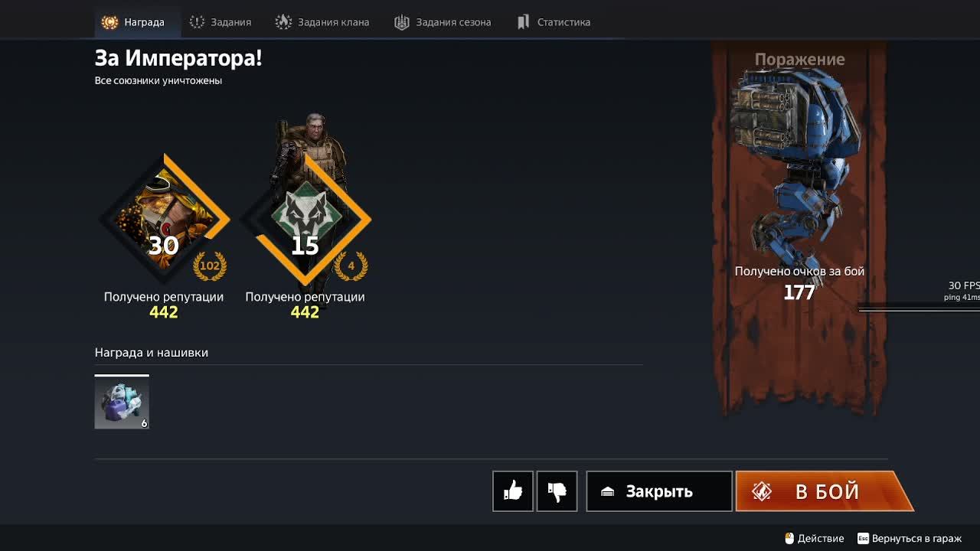Open the Задания клана tab

tap(322, 22)
